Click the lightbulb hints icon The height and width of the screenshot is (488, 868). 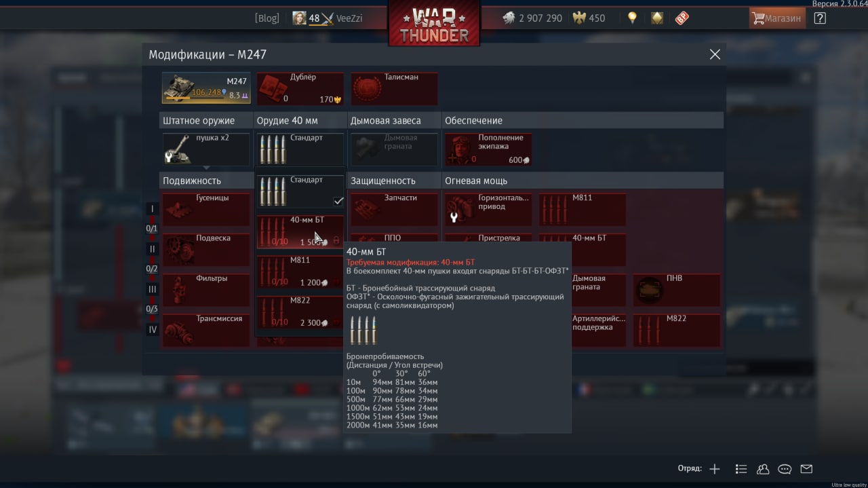click(x=632, y=18)
